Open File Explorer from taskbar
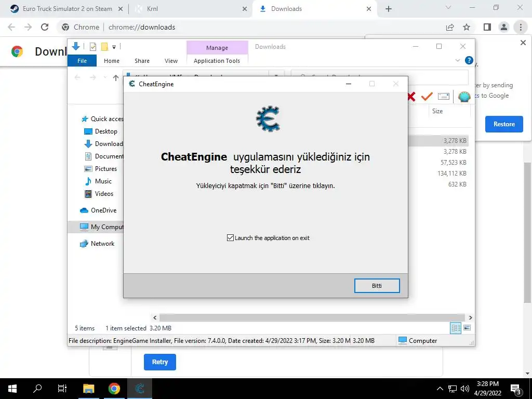This screenshot has height=399, width=532. pyautogui.click(x=88, y=389)
